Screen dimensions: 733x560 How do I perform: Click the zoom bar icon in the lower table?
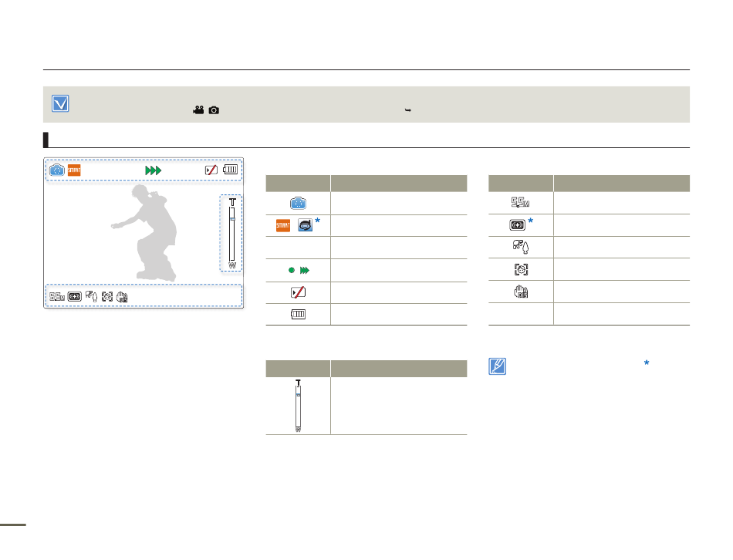tap(298, 407)
